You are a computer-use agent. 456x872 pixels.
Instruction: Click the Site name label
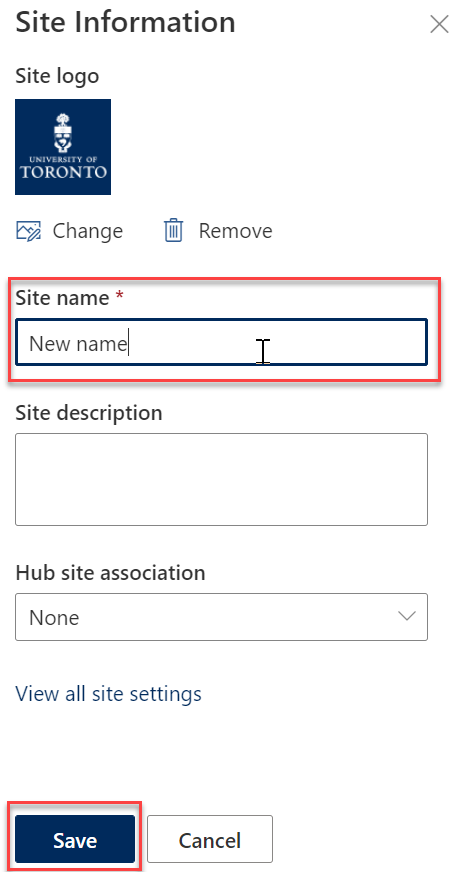[x=62, y=298]
